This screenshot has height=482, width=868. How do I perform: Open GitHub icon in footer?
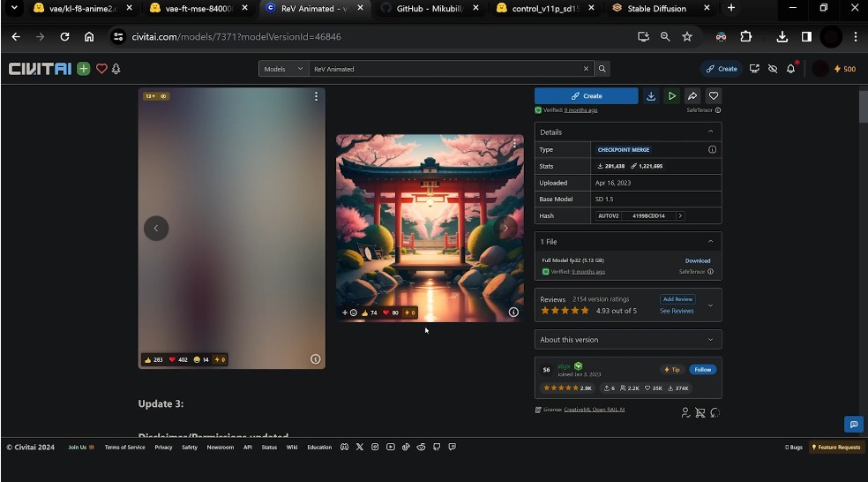pos(437,447)
